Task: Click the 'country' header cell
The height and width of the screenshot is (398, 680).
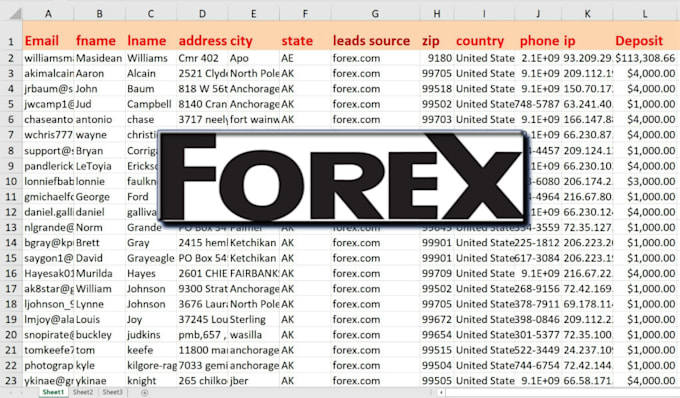Action: [484, 36]
